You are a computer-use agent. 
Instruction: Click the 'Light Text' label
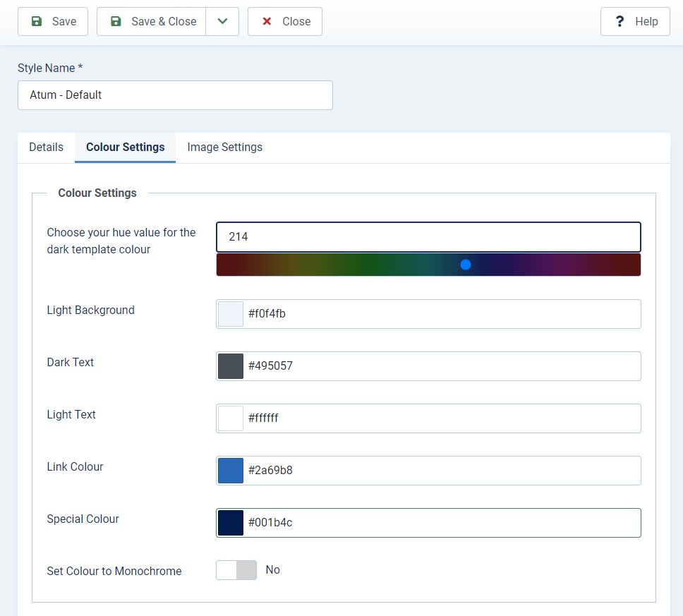71,415
